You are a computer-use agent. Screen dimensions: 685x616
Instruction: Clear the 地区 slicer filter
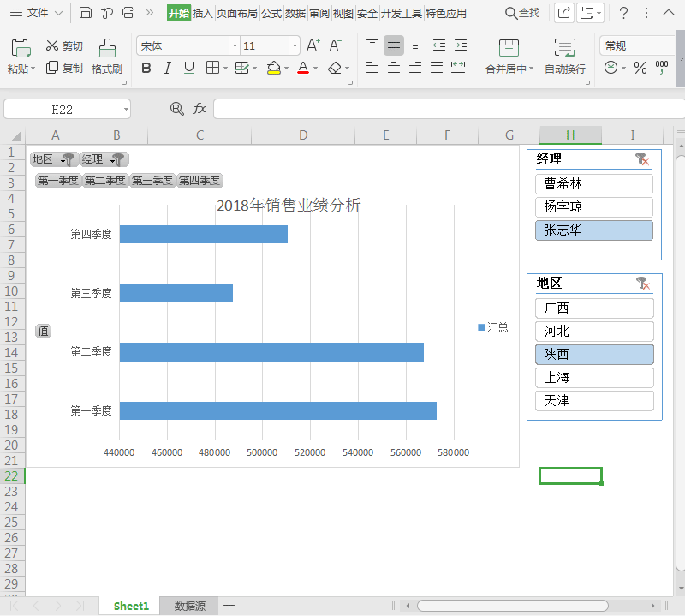[x=643, y=284]
